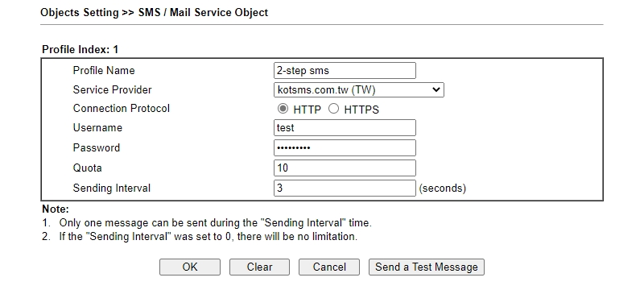The image size is (644, 290).
Task: Click the (seconds) unit text
Action: click(x=442, y=188)
